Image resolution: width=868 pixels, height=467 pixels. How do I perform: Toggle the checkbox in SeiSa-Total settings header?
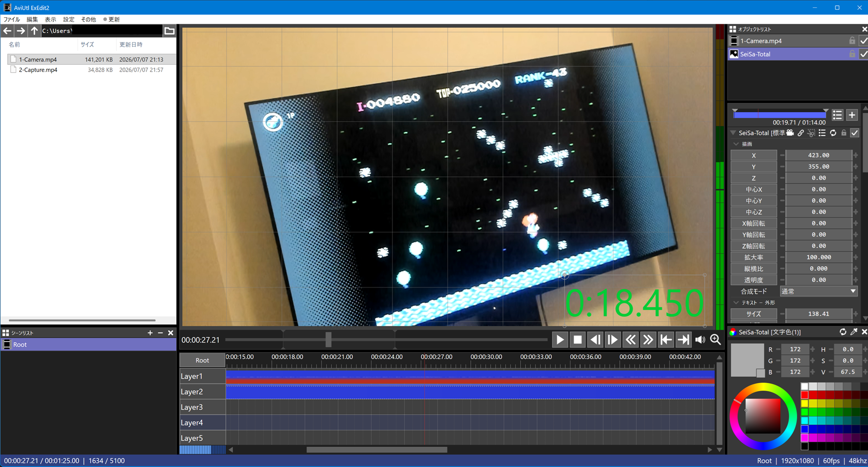[x=855, y=133]
